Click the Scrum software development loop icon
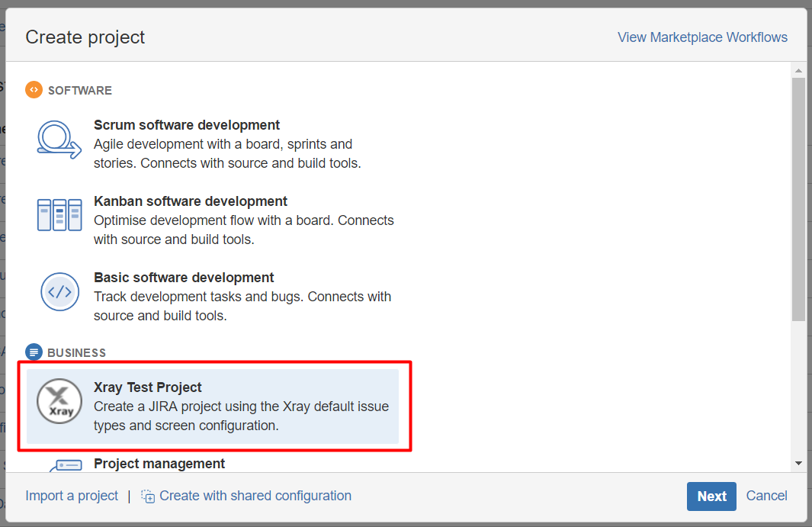 coord(59,140)
